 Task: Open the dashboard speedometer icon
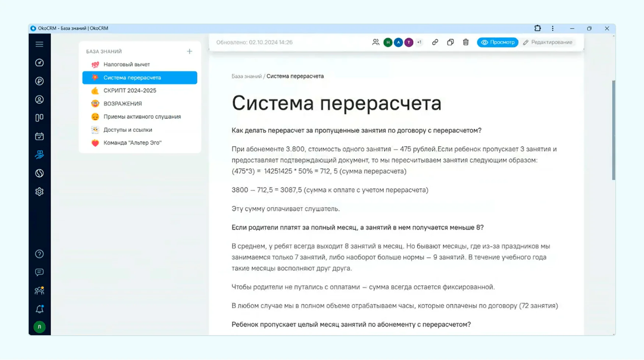[39, 63]
